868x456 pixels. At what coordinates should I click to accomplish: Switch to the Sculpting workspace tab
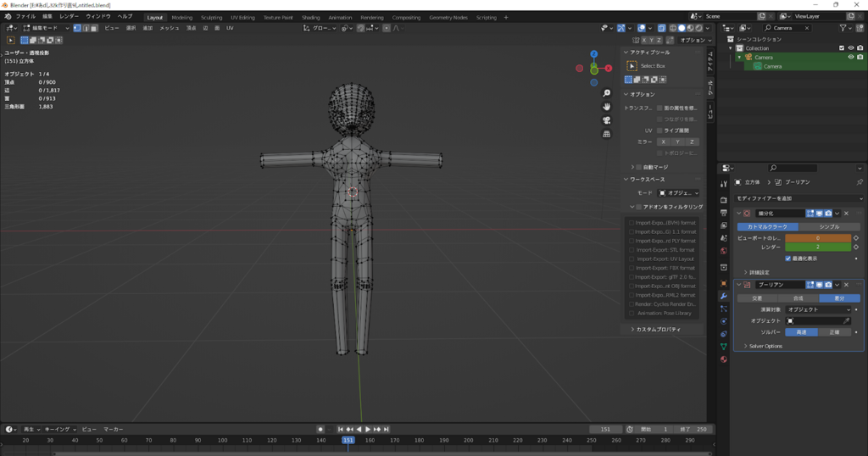(x=211, y=17)
